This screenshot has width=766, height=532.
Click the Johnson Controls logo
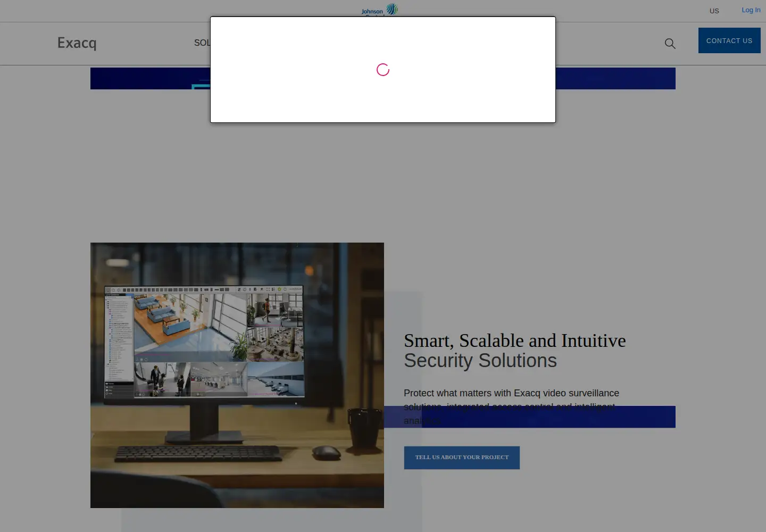pyautogui.click(x=380, y=10)
